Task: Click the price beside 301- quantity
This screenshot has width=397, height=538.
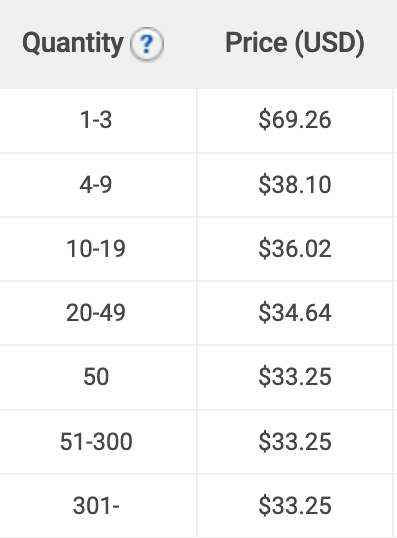Action: pyautogui.click(x=295, y=506)
